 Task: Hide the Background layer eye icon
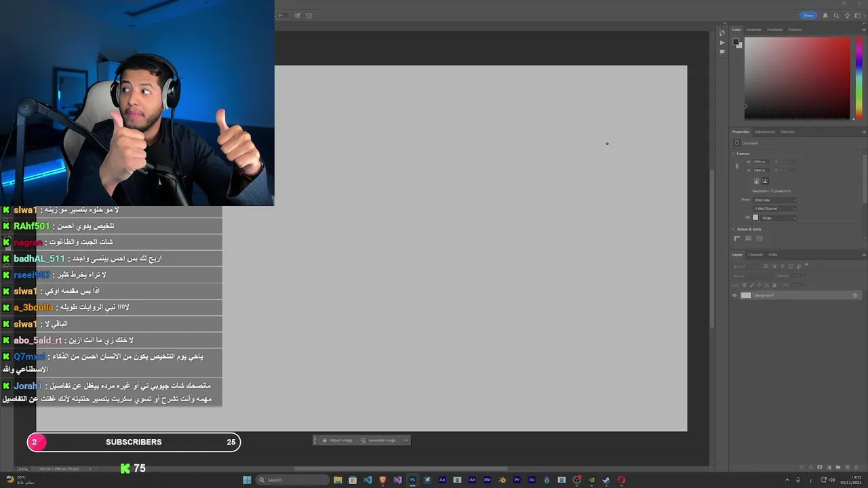[x=734, y=296]
